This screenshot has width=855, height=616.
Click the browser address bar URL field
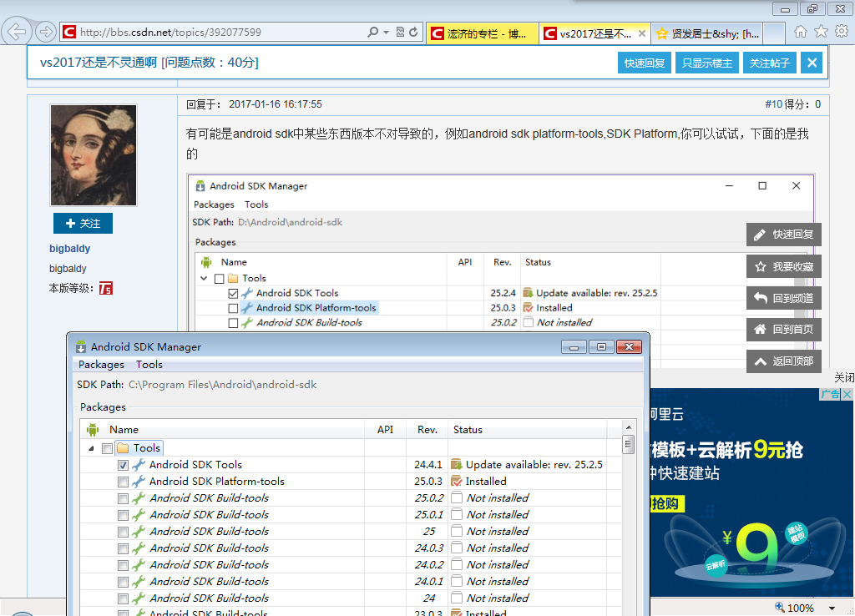[220, 33]
